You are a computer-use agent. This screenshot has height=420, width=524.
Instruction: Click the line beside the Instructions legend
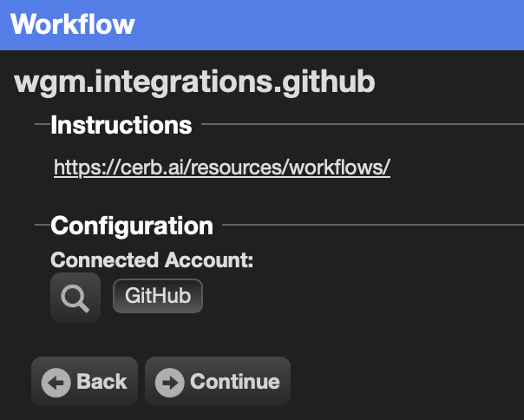pyautogui.click(x=363, y=124)
